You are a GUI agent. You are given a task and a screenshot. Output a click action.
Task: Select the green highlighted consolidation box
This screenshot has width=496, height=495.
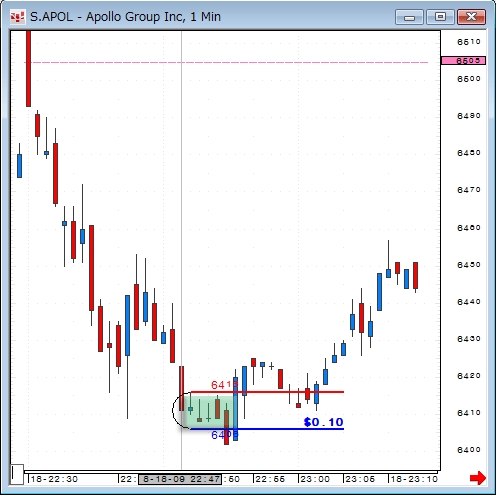pyautogui.click(x=208, y=412)
